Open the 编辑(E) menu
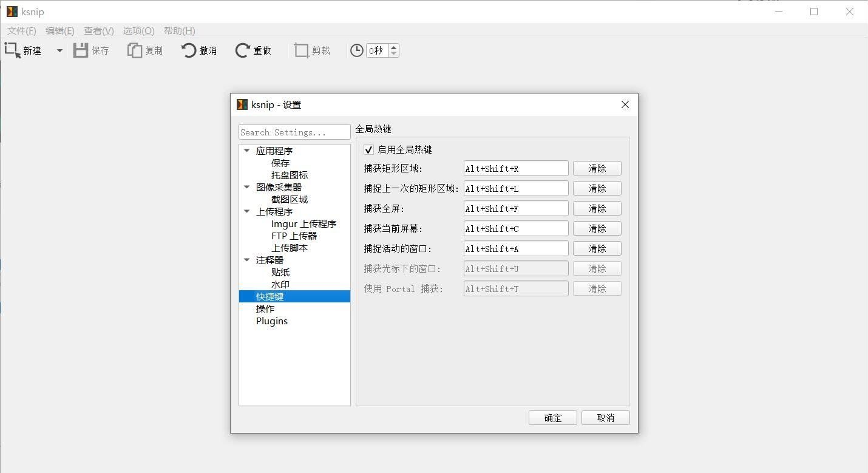Viewport: 868px width, 473px height. click(60, 30)
